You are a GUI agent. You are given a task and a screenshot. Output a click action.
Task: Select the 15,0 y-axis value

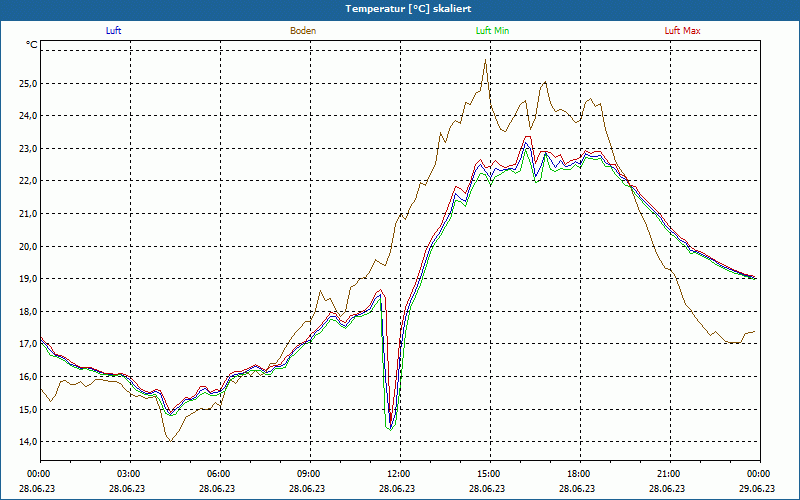[x=28, y=409]
